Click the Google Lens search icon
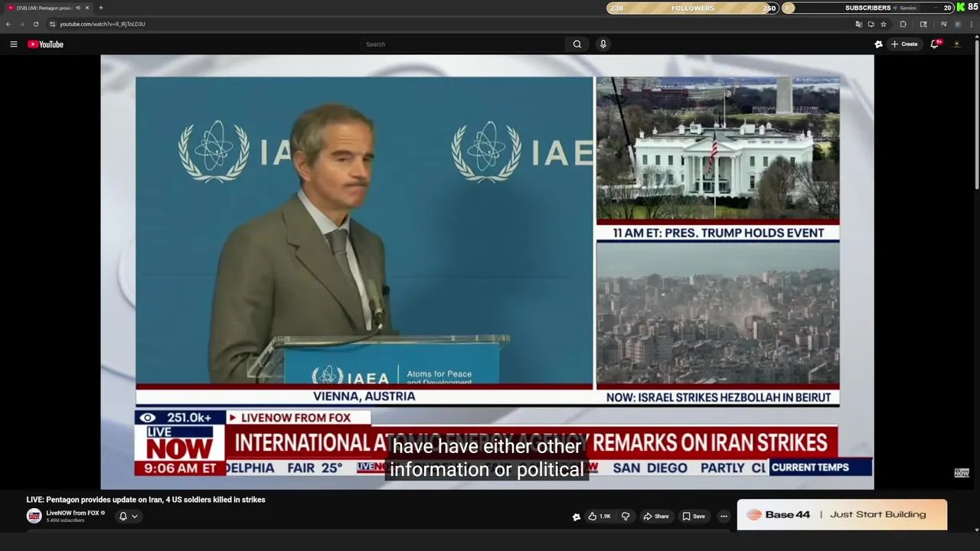The width and height of the screenshot is (980, 551). [x=923, y=24]
